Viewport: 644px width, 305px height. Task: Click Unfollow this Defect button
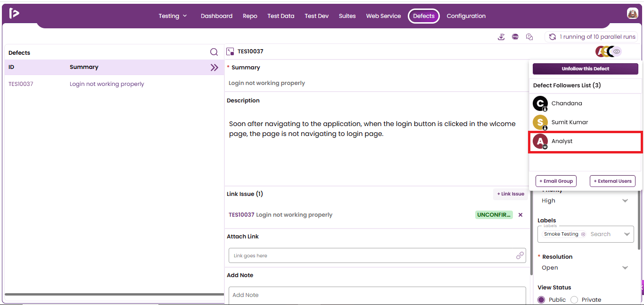(586, 69)
